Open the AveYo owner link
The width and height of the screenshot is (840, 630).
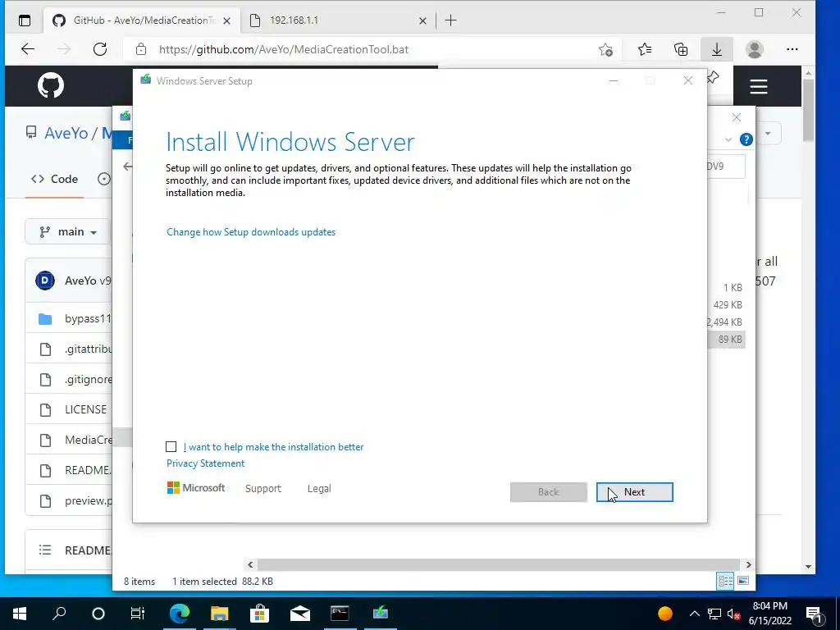coord(66,133)
